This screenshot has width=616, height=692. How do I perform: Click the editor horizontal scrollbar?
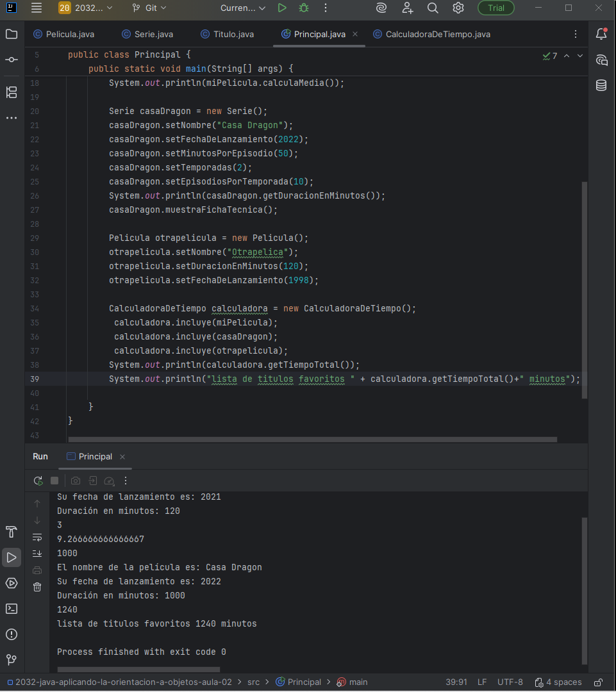point(313,440)
